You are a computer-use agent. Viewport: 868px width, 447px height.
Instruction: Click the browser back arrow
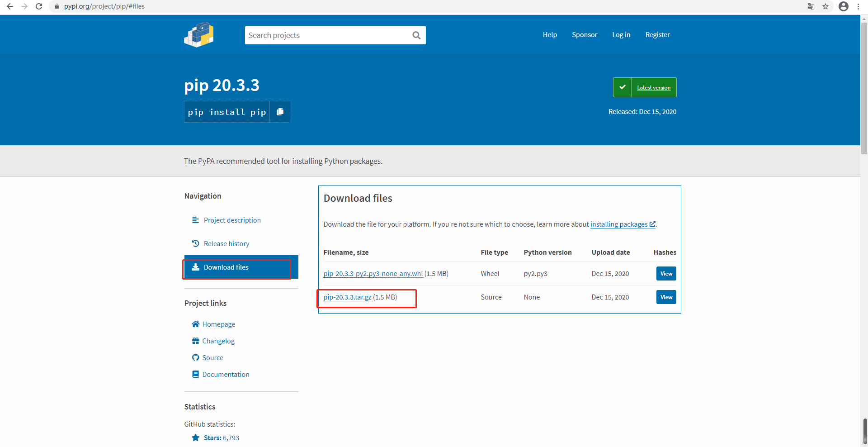click(10, 6)
